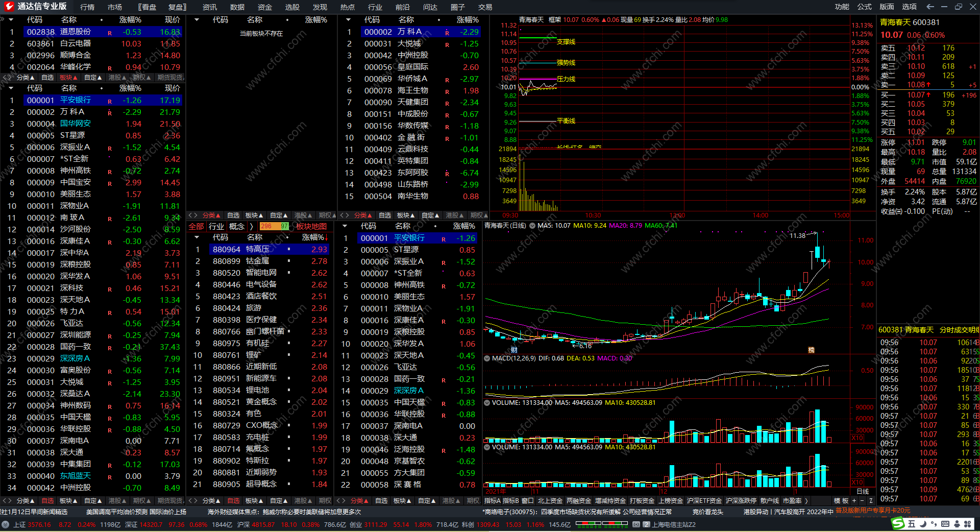Click the 通达信 red logo icon

pos(8,7)
